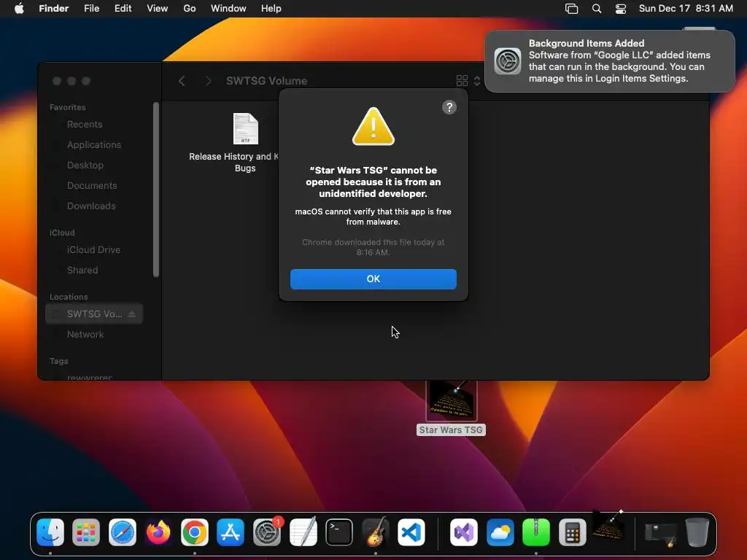Open Calculator in the Dock
Viewport: 747px width, 560px height.
tap(572, 532)
